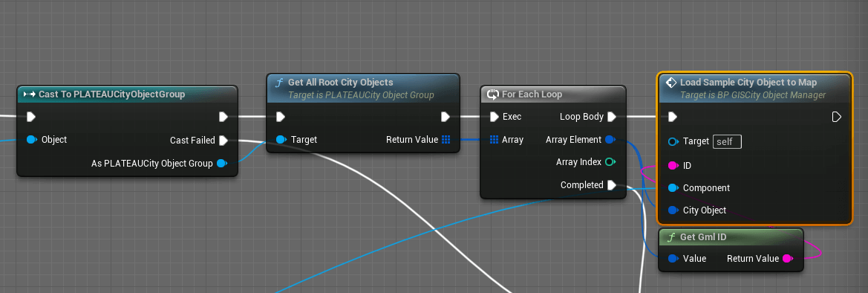Click the cast node output execution pin

[223, 117]
